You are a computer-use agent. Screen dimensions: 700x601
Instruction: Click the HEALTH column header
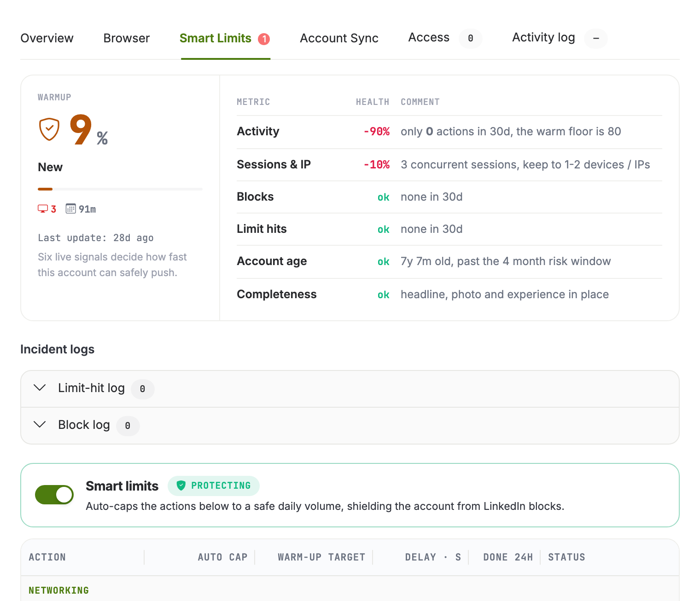pos(373,102)
